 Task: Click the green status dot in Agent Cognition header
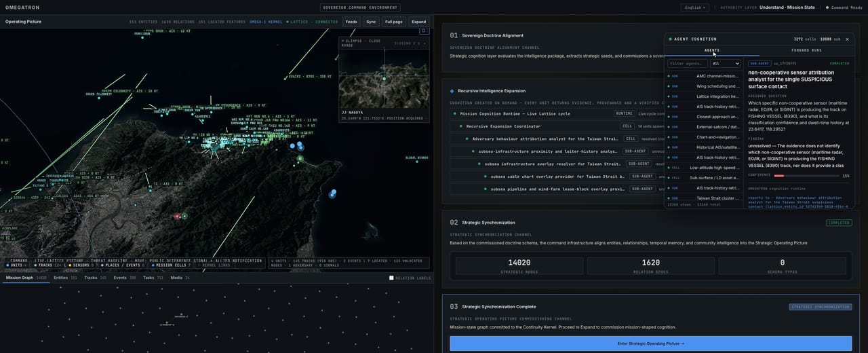671,39
